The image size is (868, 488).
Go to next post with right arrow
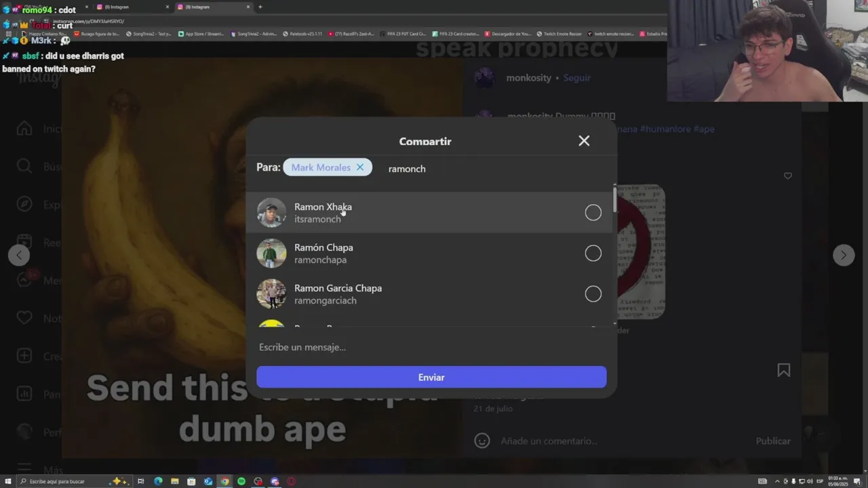click(x=844, y=255)
